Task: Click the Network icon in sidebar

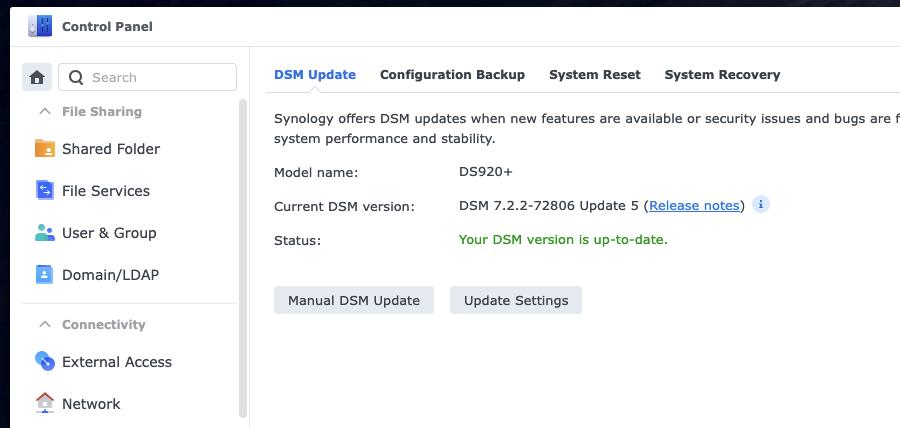Action: click(45, 403)
